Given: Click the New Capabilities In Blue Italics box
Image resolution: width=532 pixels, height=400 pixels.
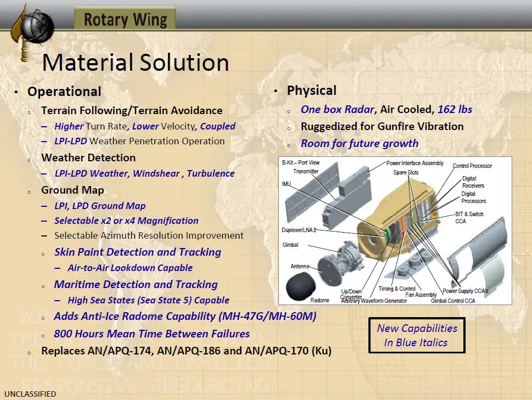Looking at the screenshot, I should 417,335.
